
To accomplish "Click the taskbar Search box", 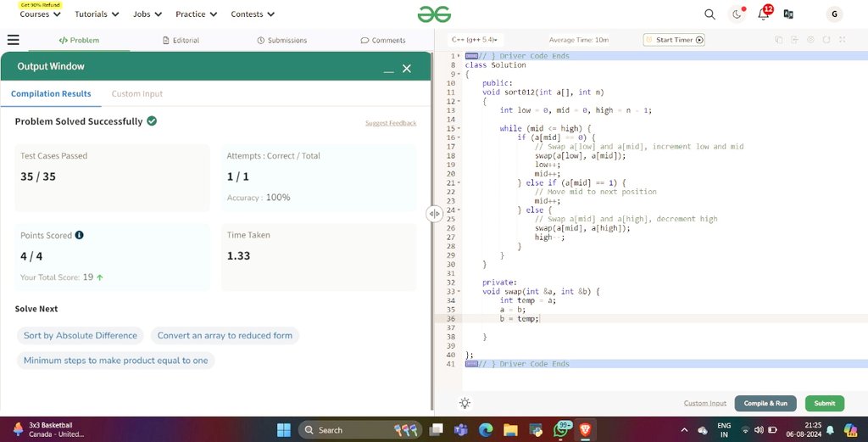I will [x=359, y=430].
